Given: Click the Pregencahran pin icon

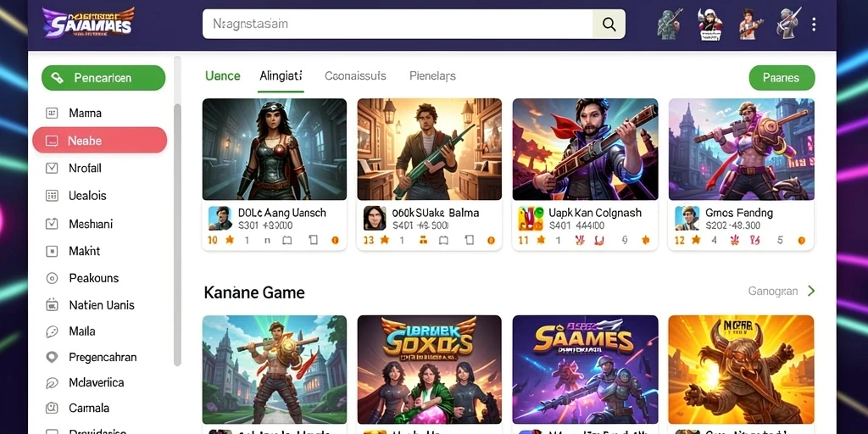Looking at the screenshot, I should tap(52, 357).
